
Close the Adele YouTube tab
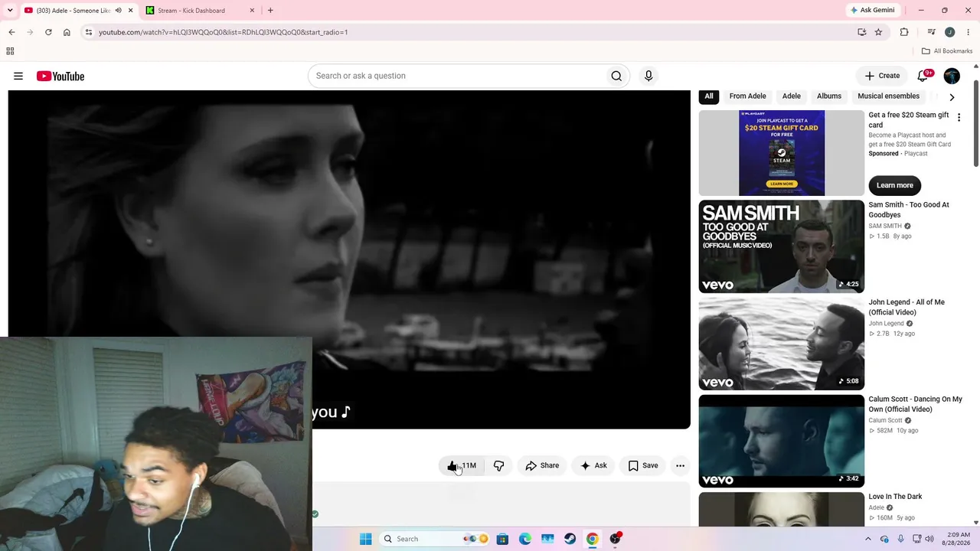[x=131, y=11]
